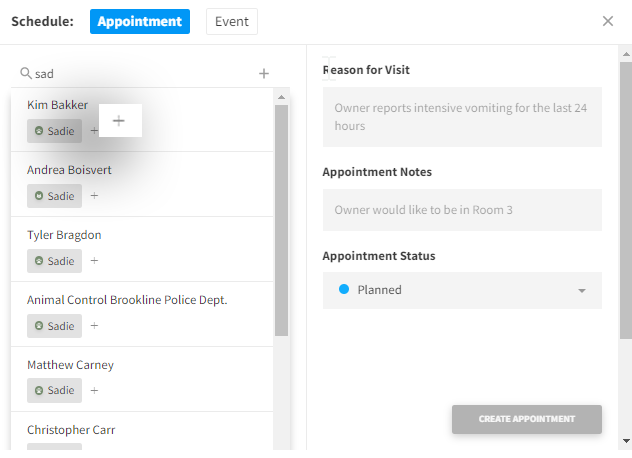Click the plus icon beside the search field
The image size is (632, 458).
pyautogui.click(x=264, y=73)
